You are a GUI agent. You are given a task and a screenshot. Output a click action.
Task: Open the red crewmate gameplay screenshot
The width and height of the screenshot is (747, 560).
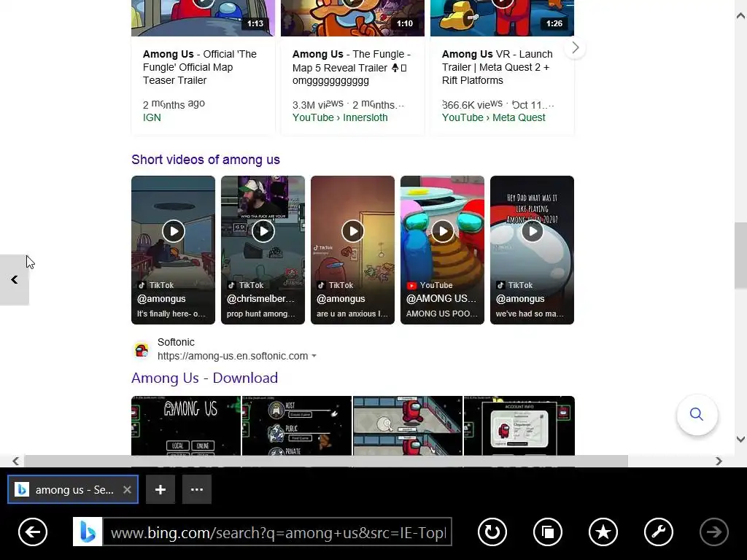[408, 426]
